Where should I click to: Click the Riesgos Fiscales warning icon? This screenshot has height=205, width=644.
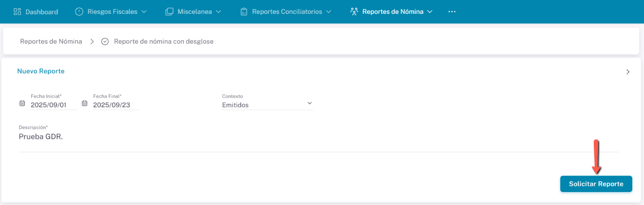click(79, 12)
